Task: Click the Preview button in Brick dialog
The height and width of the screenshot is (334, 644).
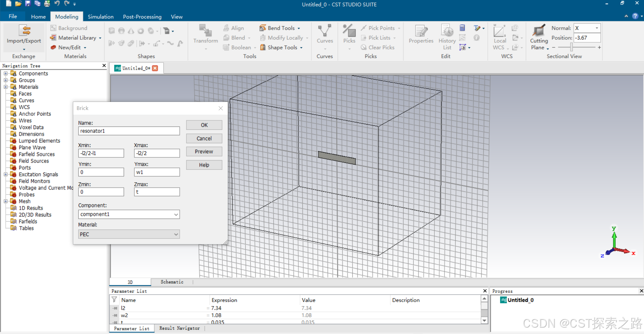Action: pyautogui.click(x=204, y=151)
